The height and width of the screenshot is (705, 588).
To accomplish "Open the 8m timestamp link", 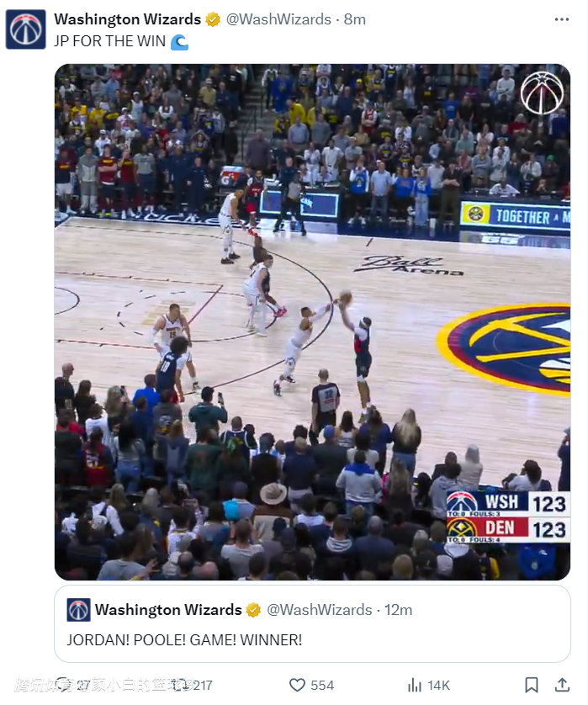I will pyautogui.click(x=355, y=19).
